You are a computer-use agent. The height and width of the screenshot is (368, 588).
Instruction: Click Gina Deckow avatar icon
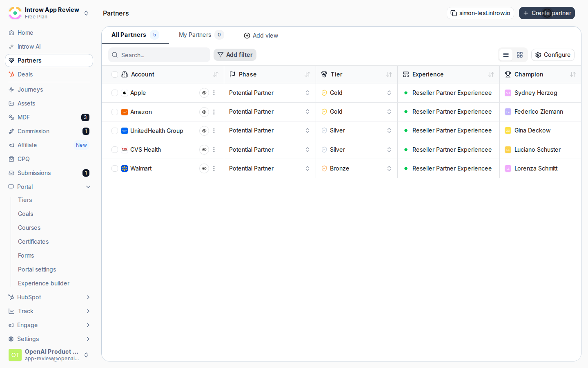coord(508,130)
